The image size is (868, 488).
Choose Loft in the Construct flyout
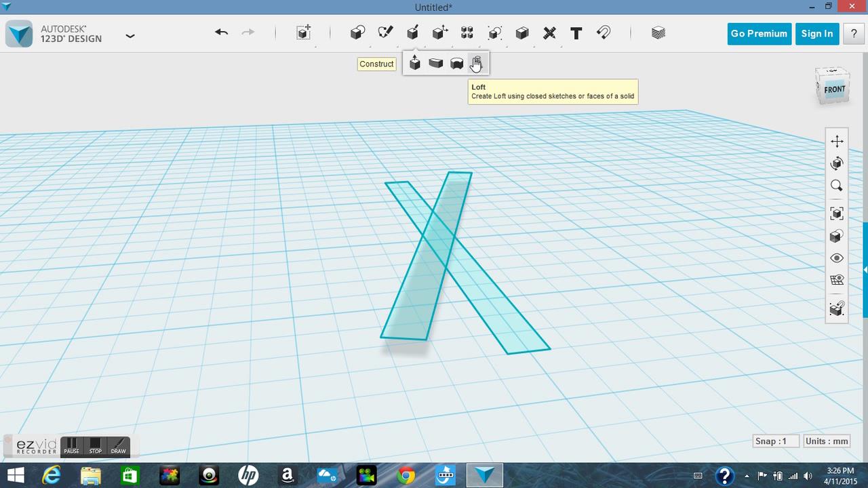[x=477, y=63]
